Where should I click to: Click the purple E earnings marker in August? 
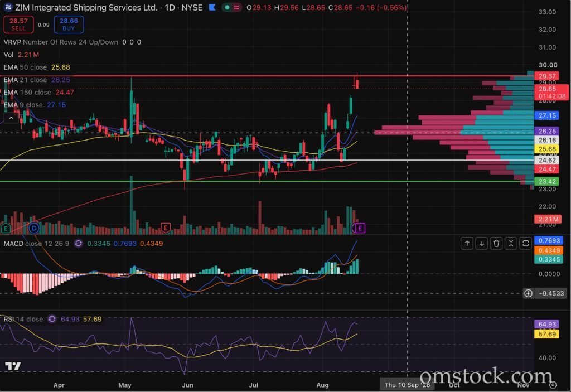tap(360, 228)
